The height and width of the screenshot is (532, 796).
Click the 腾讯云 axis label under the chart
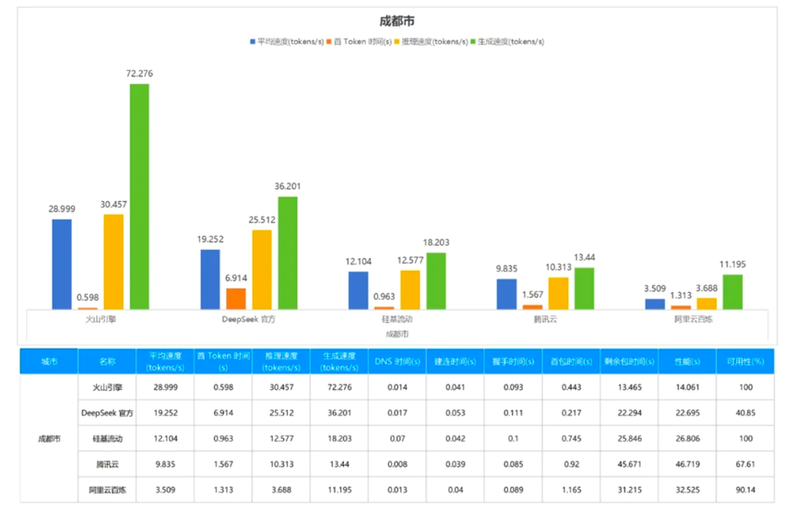coord(545,319)
